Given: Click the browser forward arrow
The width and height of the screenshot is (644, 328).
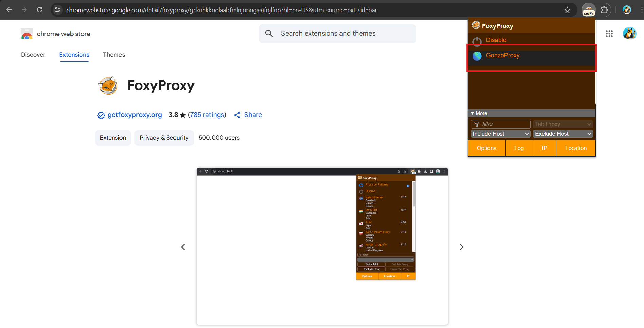Looking at the screenshot, I should point(24,10).
